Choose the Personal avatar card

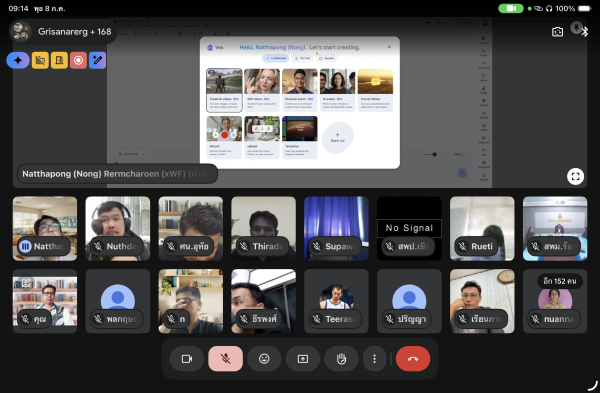300,90
